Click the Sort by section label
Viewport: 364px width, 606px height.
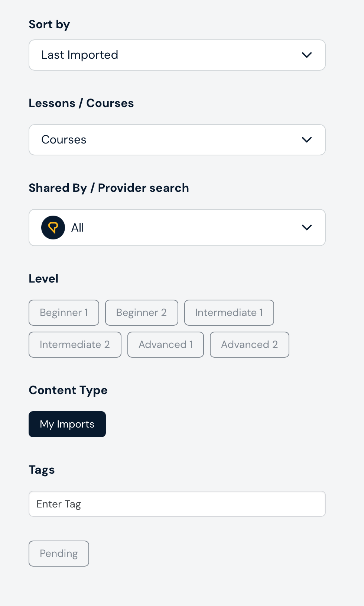[49, 25]
